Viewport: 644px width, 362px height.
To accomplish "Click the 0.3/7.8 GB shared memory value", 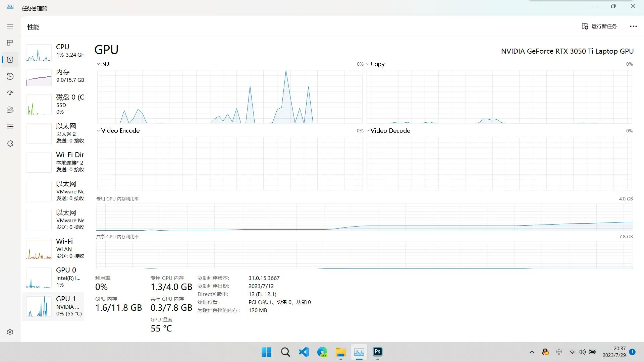I will (x=171, y=308).
